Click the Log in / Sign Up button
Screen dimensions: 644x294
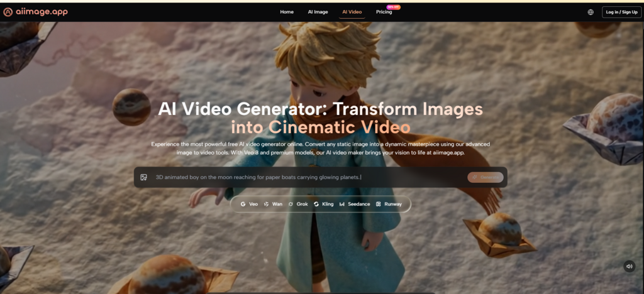(621, 12)
